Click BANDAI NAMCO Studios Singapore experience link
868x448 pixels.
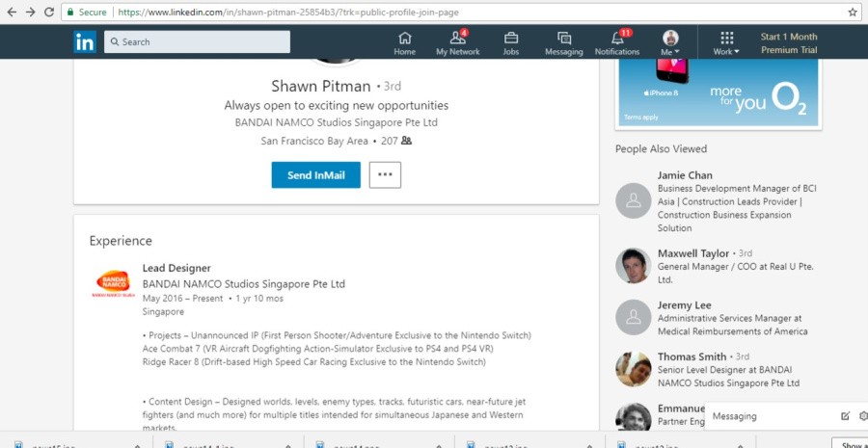[x=244, y=284]
